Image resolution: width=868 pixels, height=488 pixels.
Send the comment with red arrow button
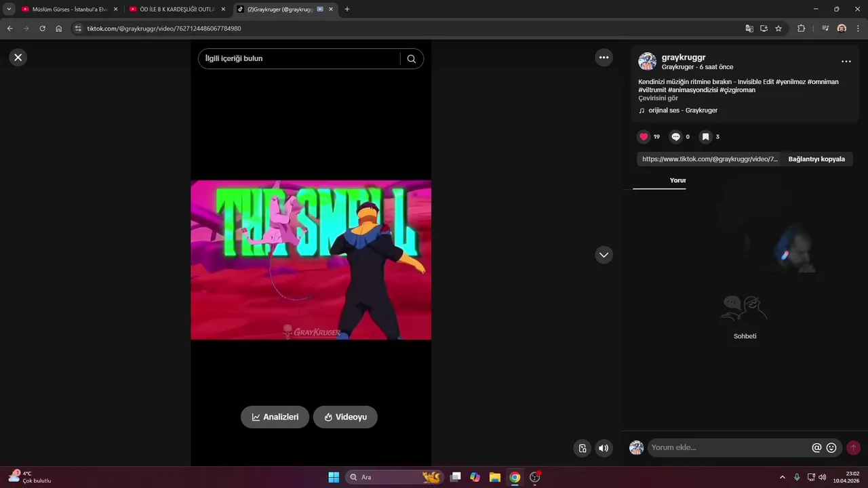(853, 448)
